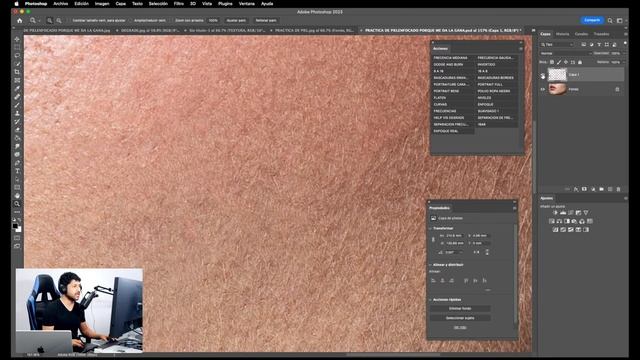Delete layer with the trash icon

pyautogui.click(x=618, y=189)
